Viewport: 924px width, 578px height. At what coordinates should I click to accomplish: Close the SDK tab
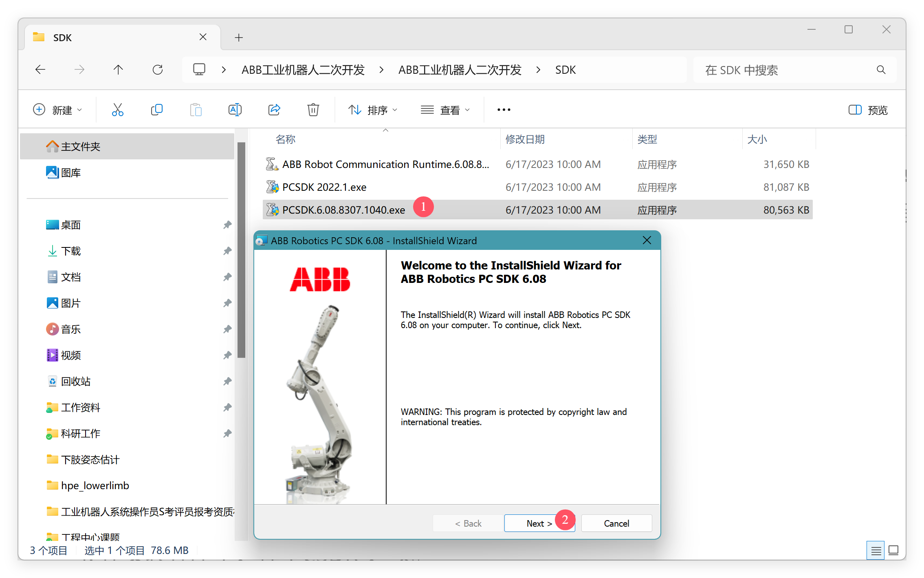tap(203, 37)
